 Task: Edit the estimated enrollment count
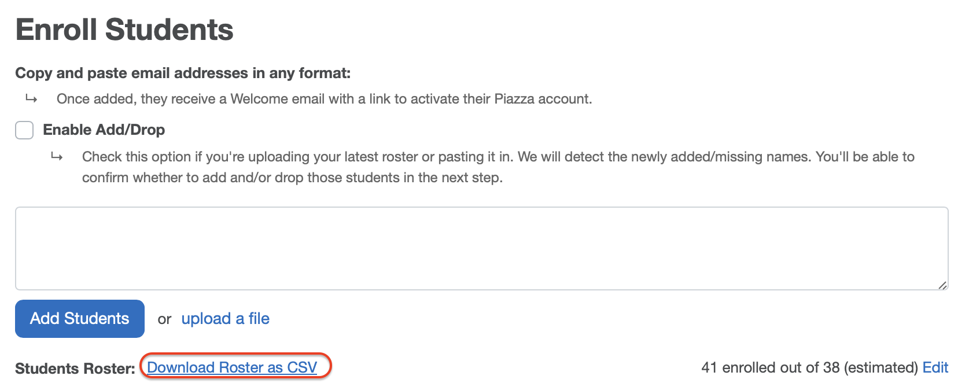click(935, 367)
